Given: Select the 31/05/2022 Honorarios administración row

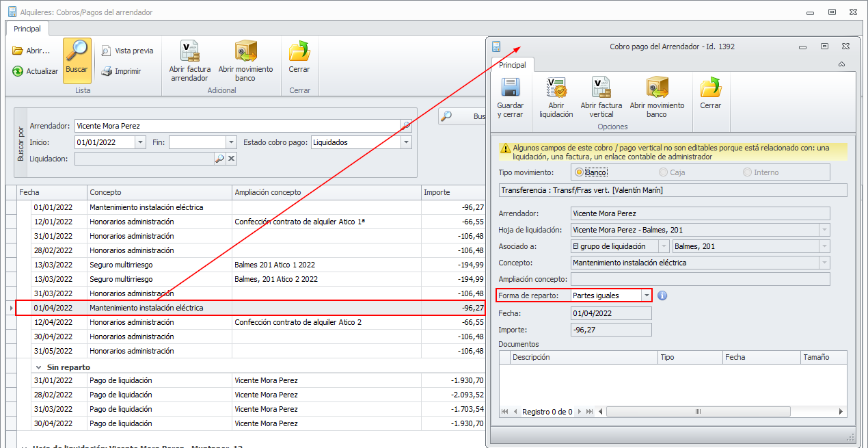Looking at the screenshot, I should point(251,351).
